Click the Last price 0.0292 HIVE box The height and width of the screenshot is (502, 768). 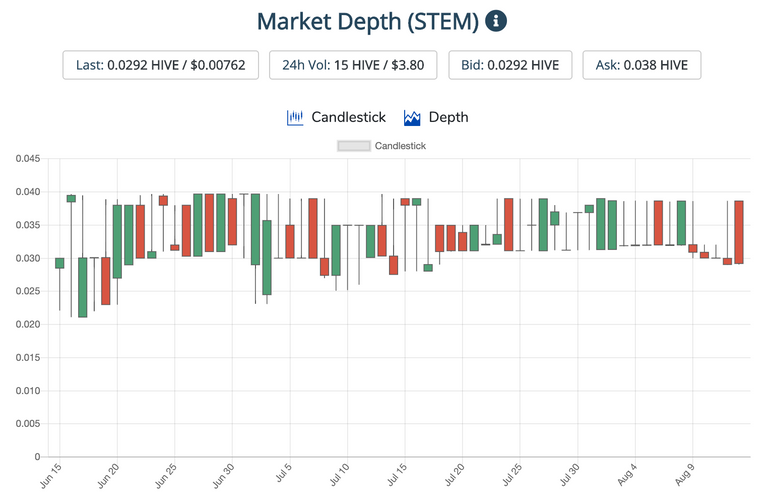tap(161, 65)
